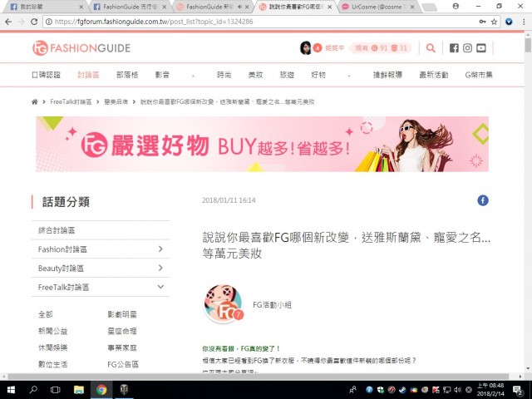The image size is (532, 399).
Task: Share post via blue Facebook icon
Action: click(482, 200)
